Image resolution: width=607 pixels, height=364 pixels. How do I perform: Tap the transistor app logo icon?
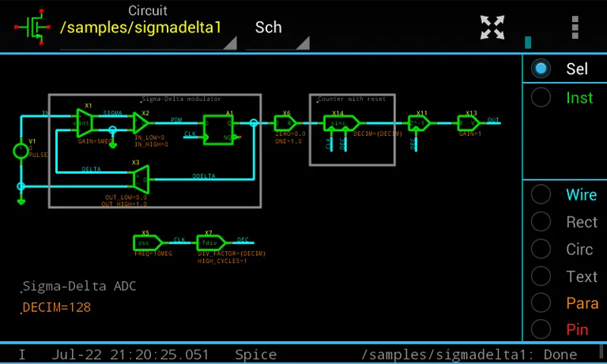coord(33,26)
